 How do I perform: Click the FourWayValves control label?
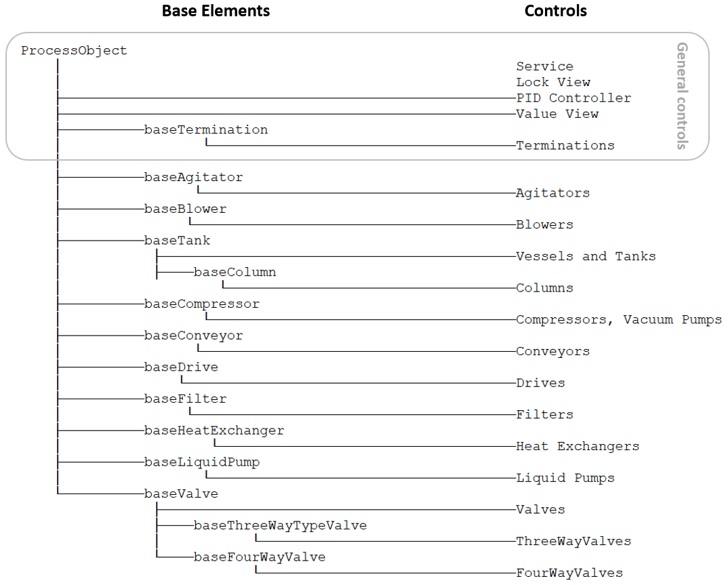[569, 573]
